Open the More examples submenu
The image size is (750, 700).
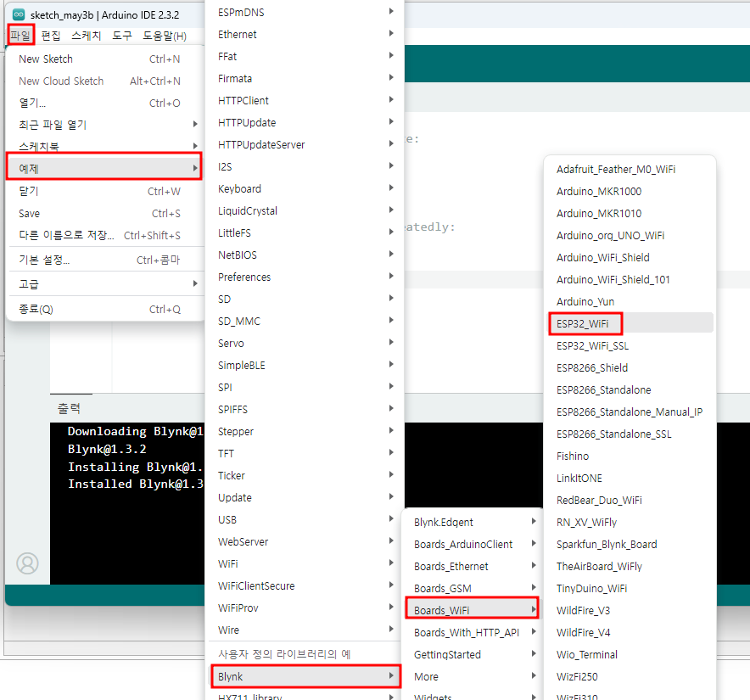473,676
